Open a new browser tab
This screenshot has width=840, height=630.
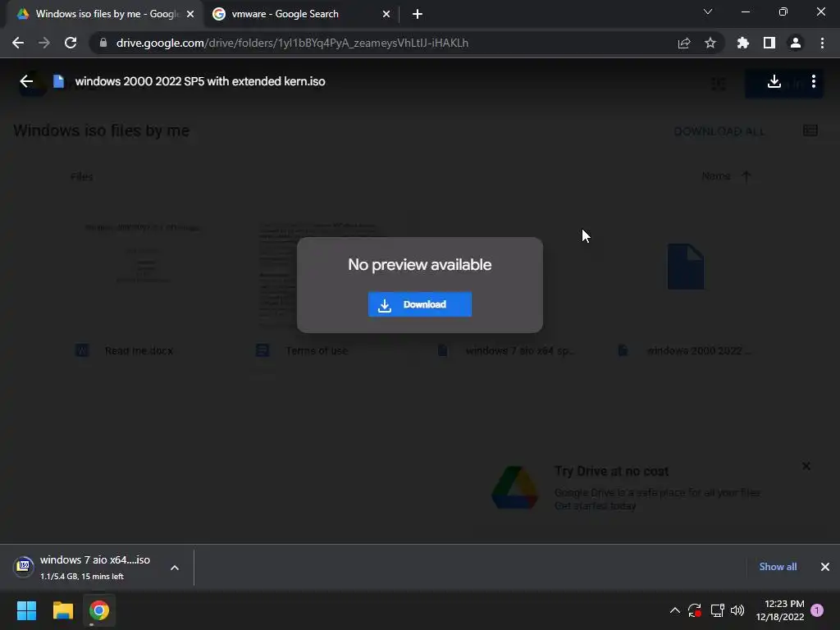[x=418, y=14]
